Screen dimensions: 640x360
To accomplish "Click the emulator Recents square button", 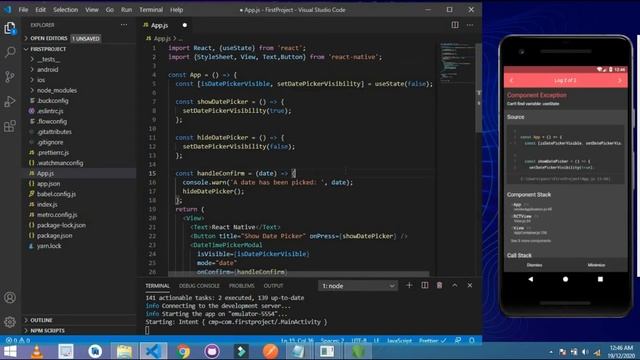I will 600,279.
